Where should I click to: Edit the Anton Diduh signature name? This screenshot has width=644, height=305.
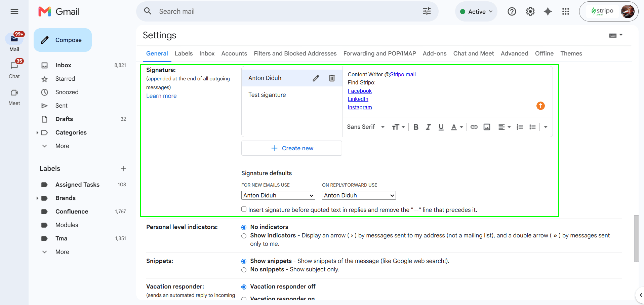316,78
